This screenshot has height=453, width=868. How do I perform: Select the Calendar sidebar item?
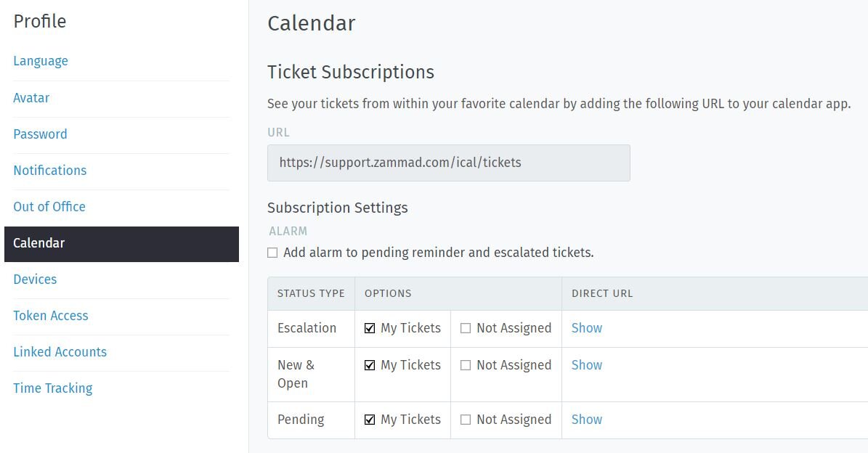[121, 244]
